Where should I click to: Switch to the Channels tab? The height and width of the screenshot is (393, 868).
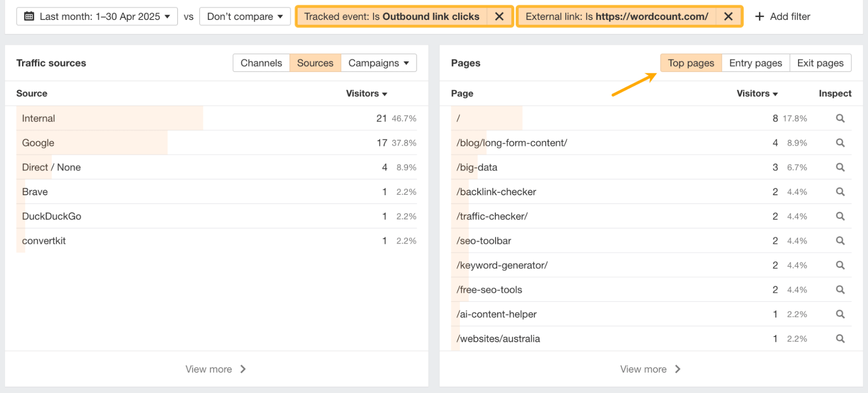tap(261, 63)
